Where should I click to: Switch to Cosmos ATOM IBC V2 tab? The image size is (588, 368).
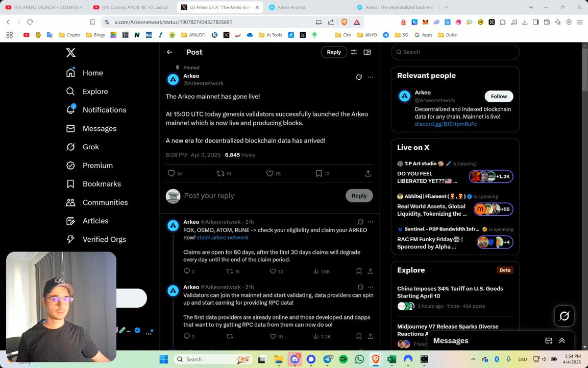pos(132,7)
